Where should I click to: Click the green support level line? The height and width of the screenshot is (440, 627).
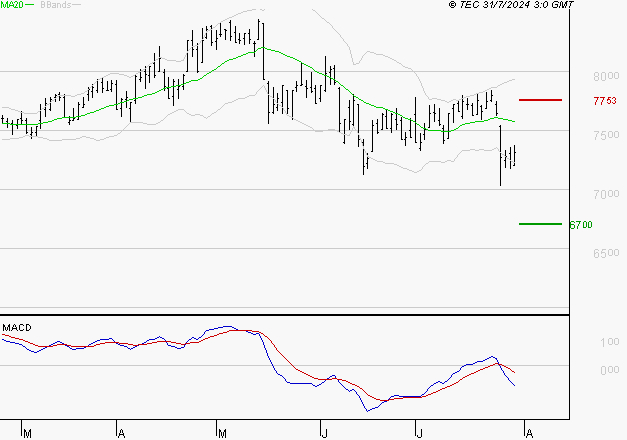click(540, 224)
